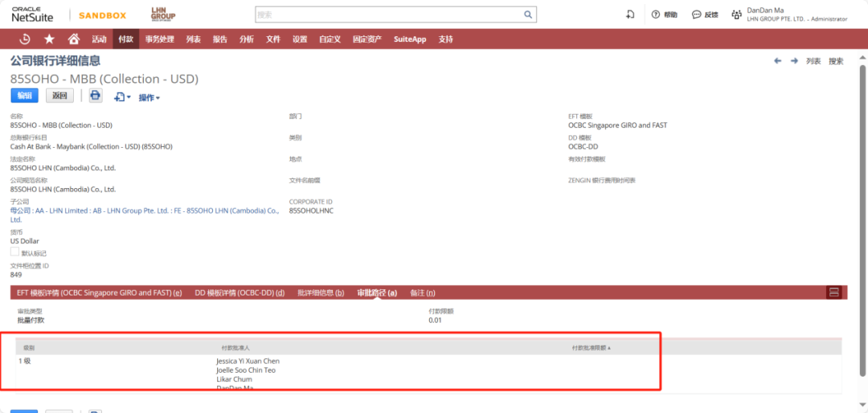Select approver Likar Chum
The width and height of the screenshot is (868, 413).
pyautogui.click(x=234, y=379)
